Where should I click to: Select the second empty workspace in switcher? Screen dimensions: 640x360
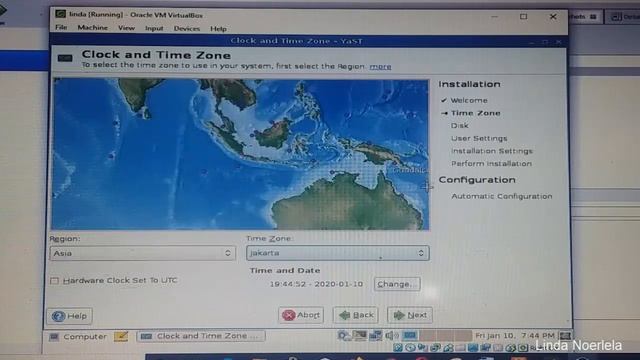445,336
